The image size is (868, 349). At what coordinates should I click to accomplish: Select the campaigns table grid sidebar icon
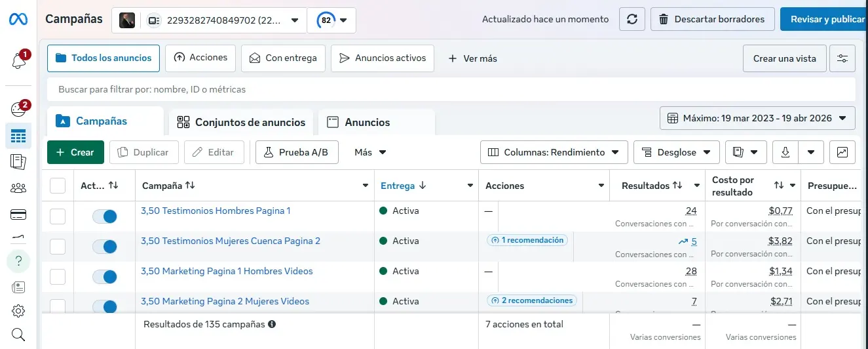tap(18, 136)
